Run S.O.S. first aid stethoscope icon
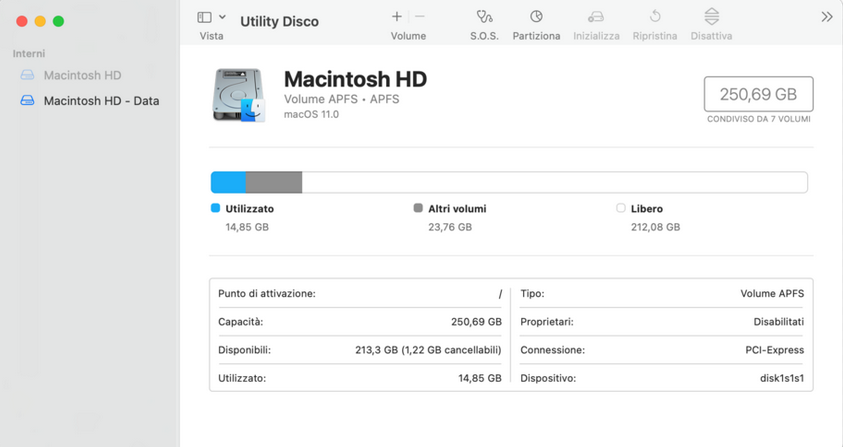Image resolution: width=843 pixels, height=447 pixels. (x=484, y=17)
